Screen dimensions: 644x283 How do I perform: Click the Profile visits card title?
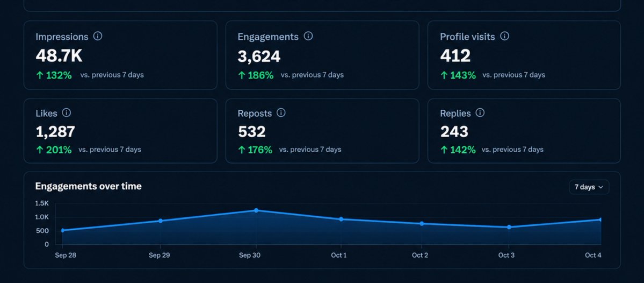point(467,37)
